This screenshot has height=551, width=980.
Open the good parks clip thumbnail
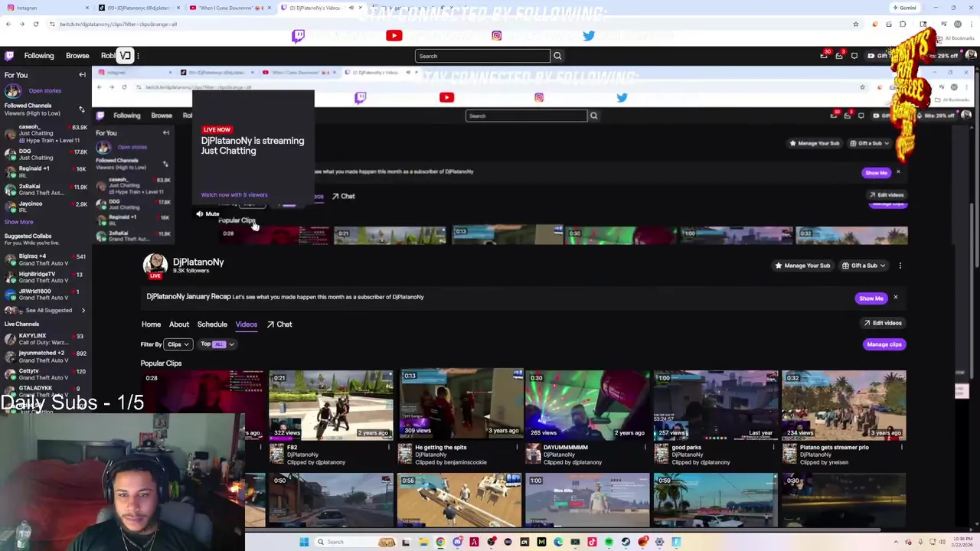click(715, 404)
